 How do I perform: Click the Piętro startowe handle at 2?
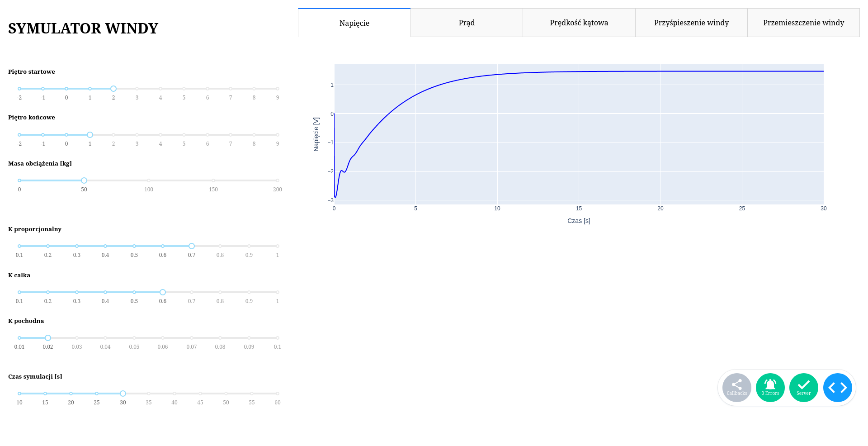pyautogui.click(x=113, y=89)
